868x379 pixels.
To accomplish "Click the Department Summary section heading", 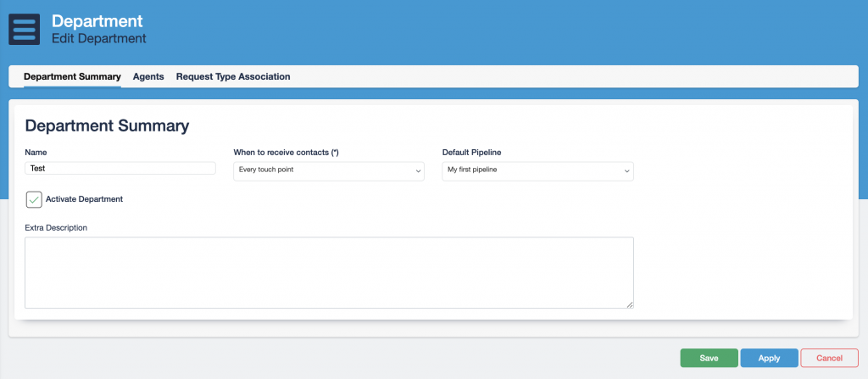I will 107,125.
